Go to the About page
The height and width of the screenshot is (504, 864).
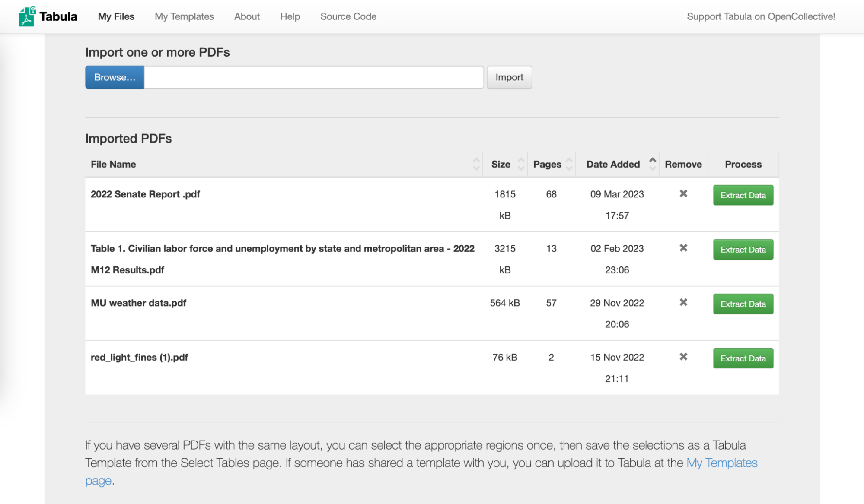247,16
